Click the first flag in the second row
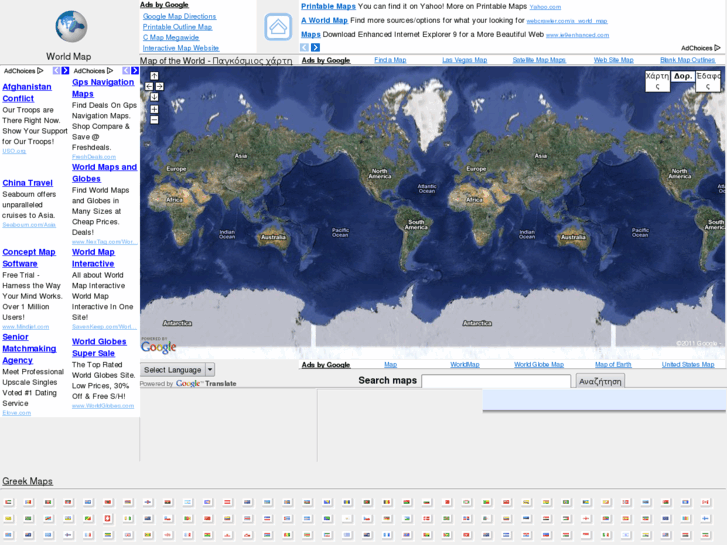Screen dimensions: 727x545 tap(9, 518)
